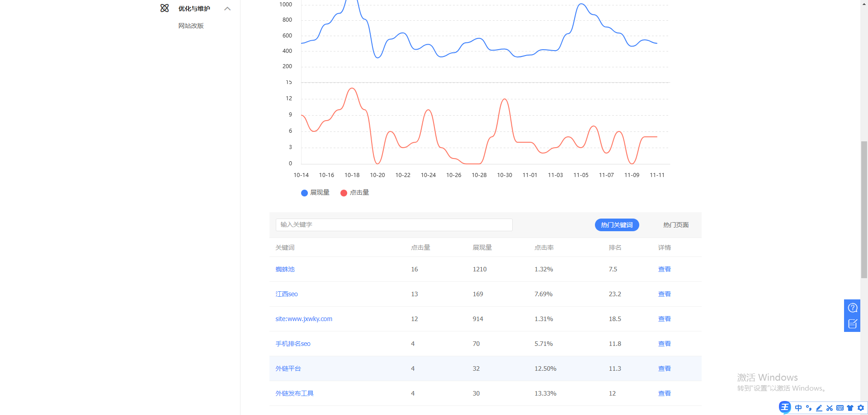Focus the 输入关键字 search field

(x=394, y=225)
